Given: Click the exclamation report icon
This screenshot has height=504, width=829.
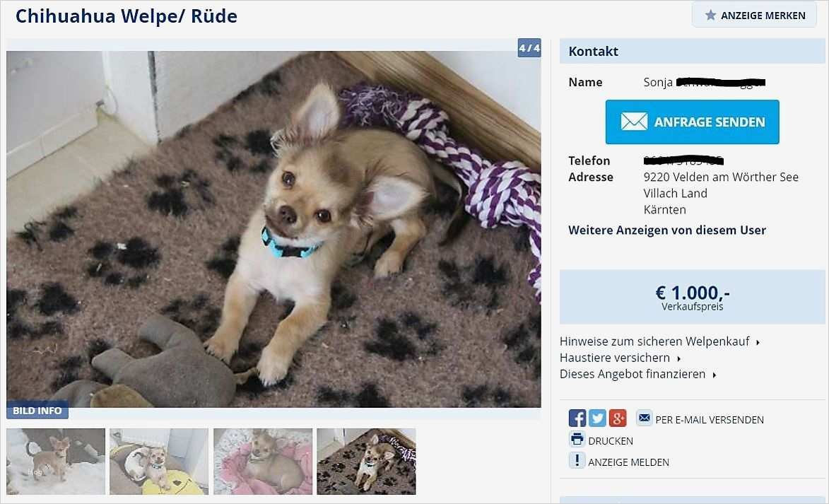Looking at the screenshot, I should [x=577, y=460].
